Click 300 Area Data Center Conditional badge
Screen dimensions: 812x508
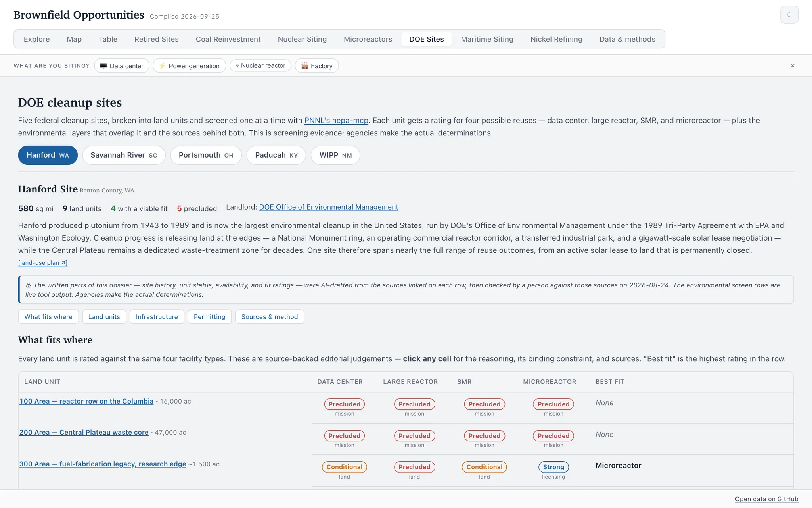pos(344,467)
